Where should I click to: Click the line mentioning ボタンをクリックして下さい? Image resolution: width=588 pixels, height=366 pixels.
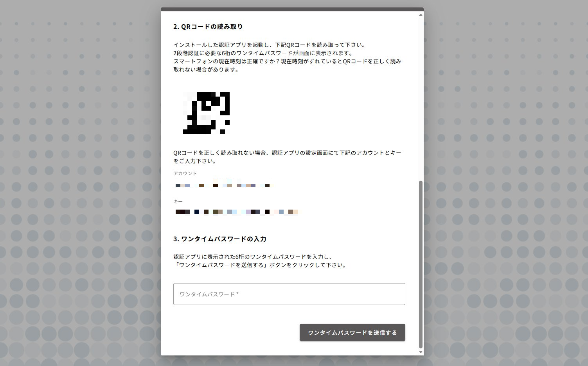pyautogui.click(x=260, y=265)
